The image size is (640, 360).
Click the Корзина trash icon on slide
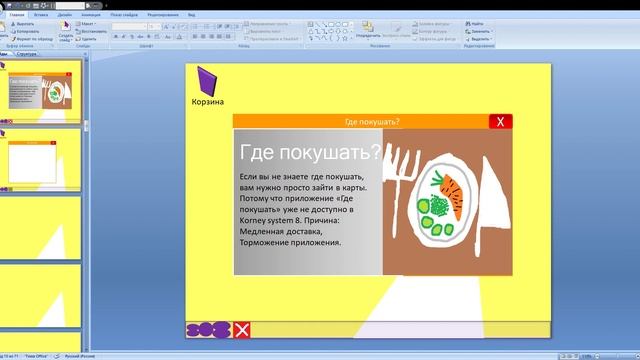pos(207,86)
